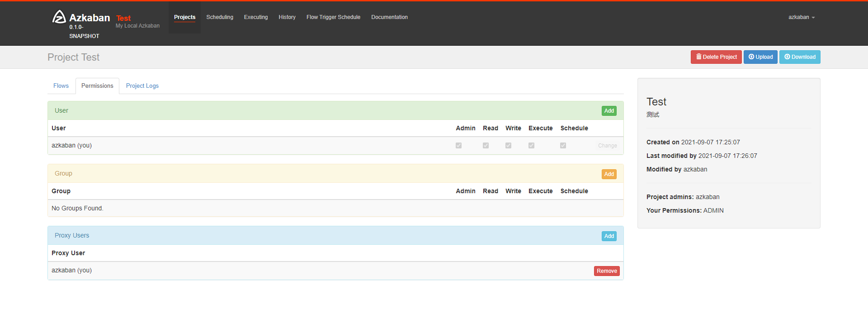
Task: Add a user permission
Action: click(x=609, y=111)
